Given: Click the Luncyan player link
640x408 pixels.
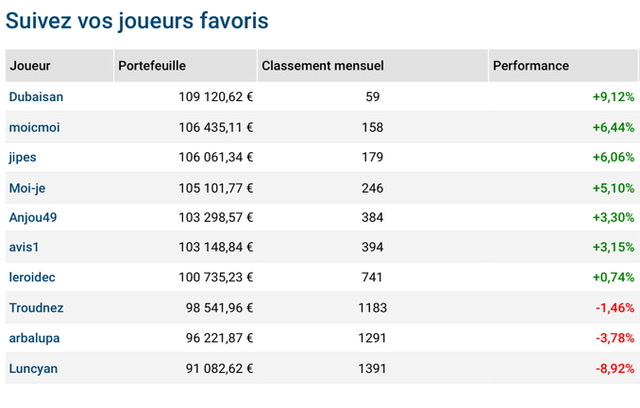Looking at the screenshot, I should coord(33,369).
